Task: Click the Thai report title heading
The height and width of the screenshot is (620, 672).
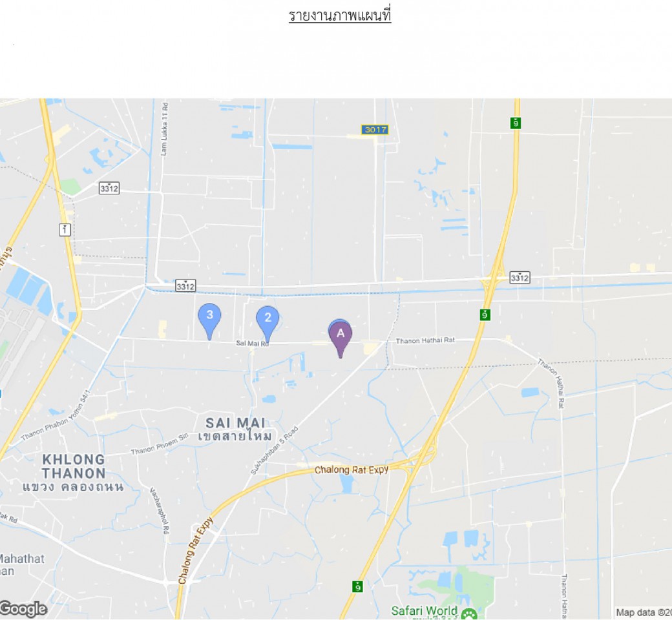Action: coord(340,15)
